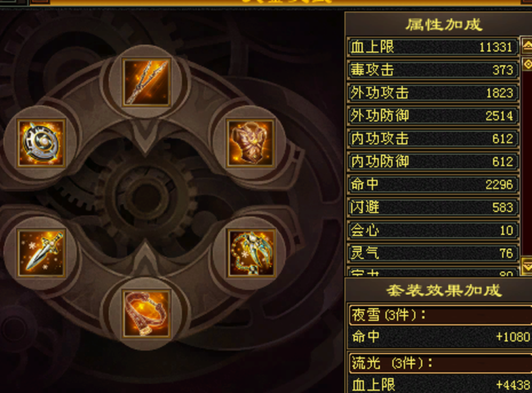
Task: Click the 属性加成 panel title
Action: click(x=444, y=24)
